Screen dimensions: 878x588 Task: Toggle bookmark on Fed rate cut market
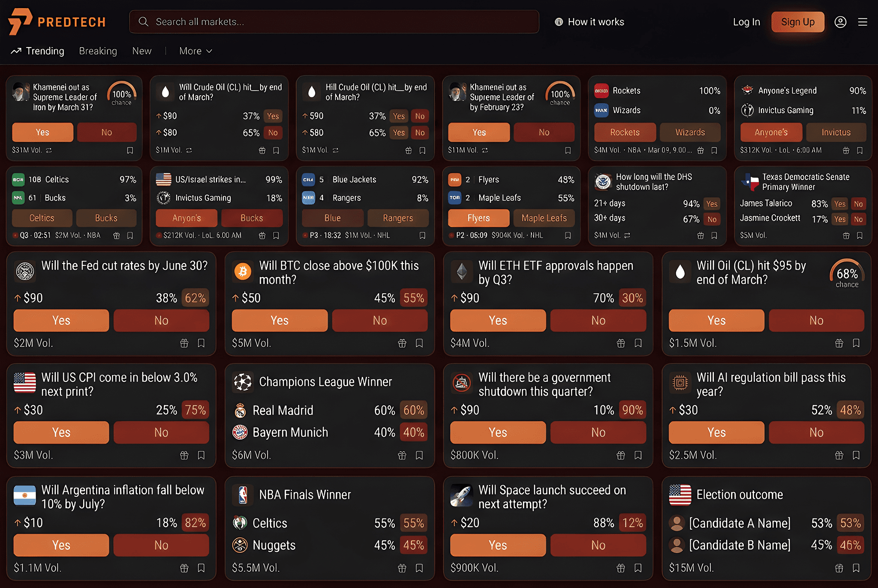coord(201,343)
